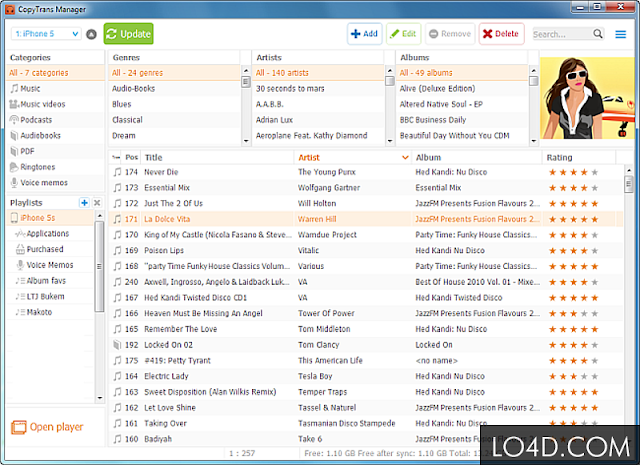Click the Applications playlist icon
This screenshot has width=640, height=465.
click(20, 234)
